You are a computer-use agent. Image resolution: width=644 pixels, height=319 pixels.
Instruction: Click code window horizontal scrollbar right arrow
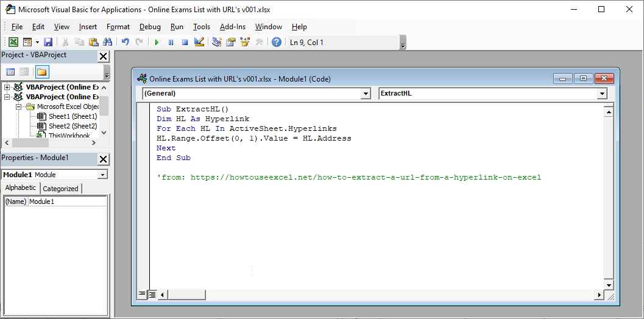click(x=600, y=295)
